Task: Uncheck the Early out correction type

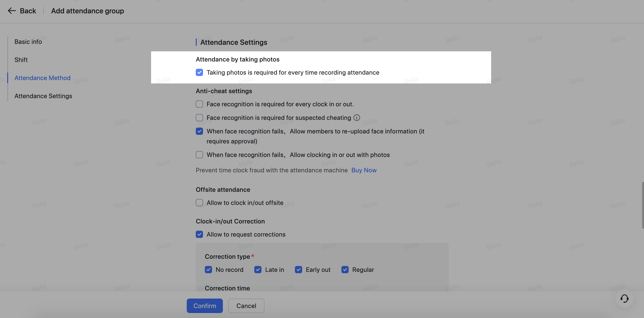Action: (299, 270)
